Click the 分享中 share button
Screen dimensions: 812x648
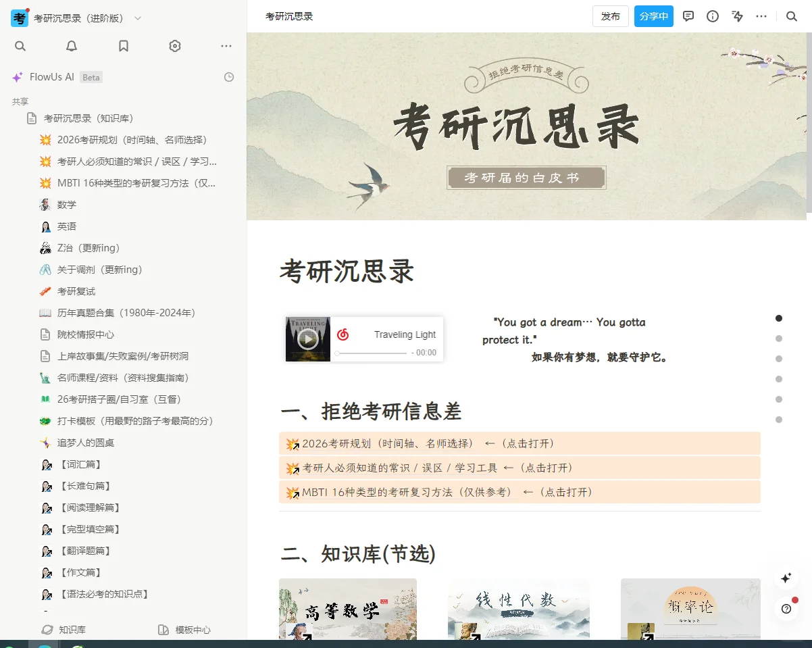(654, 16)
